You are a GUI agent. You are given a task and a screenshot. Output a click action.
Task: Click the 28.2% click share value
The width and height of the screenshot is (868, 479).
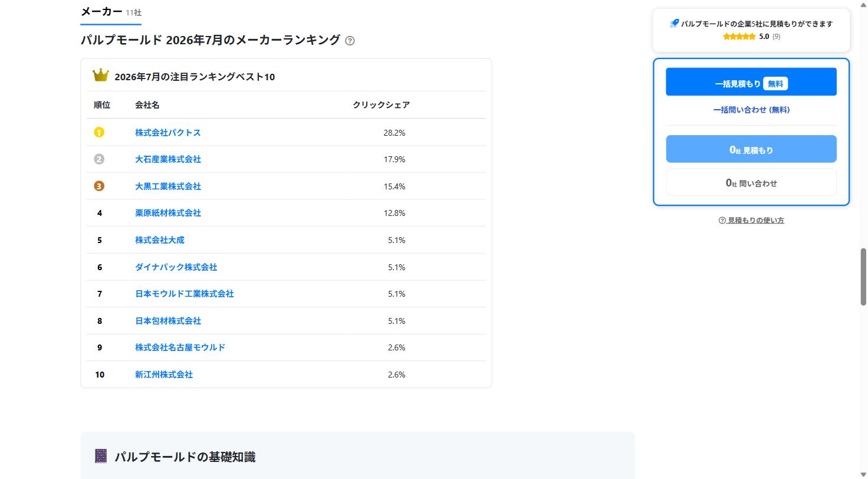pyautogui.click(x=394, y=133)
